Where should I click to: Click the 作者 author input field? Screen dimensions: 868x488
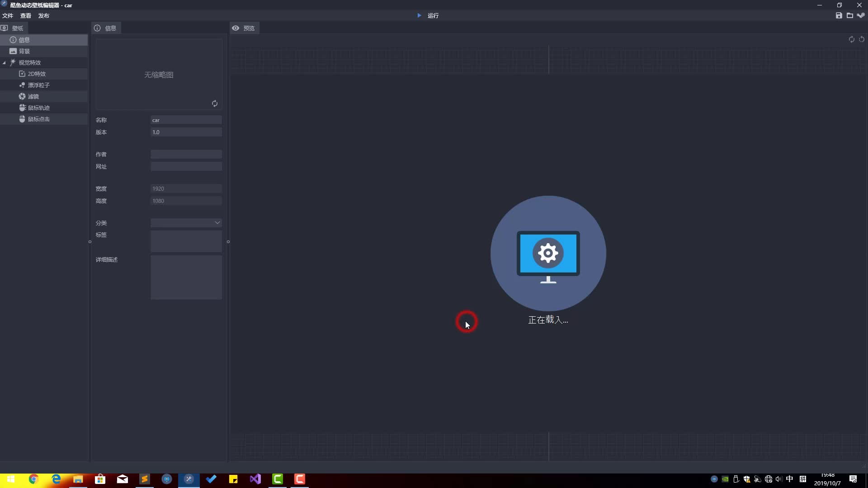tap(186, 154)
